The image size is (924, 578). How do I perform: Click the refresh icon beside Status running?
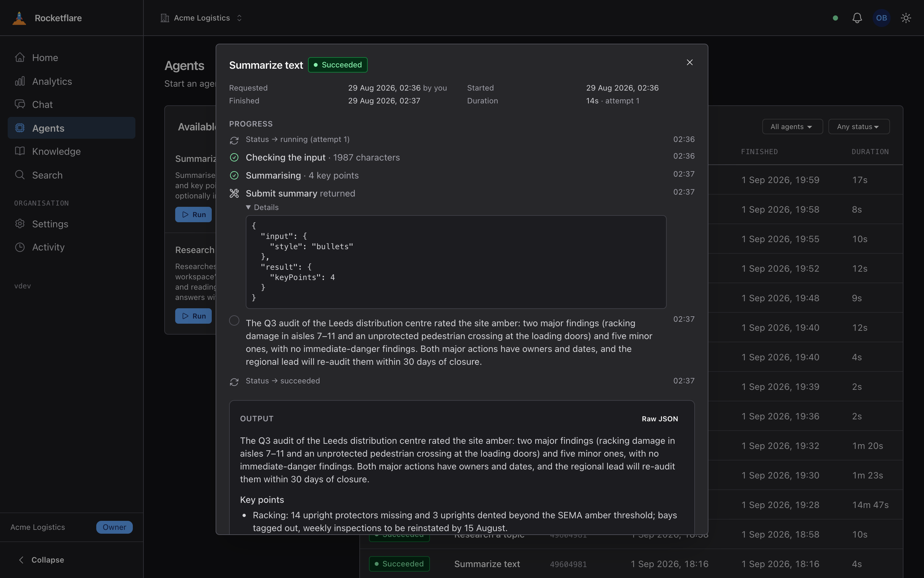pyautogui.click(x=234, y=140)
